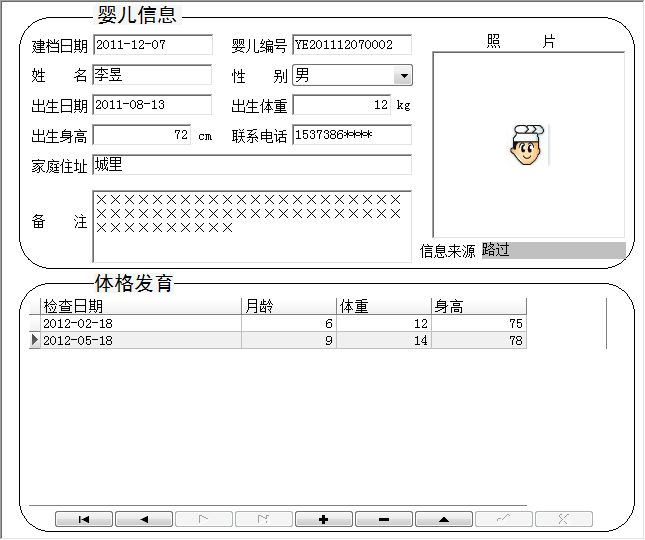This screenshot has width=645, height=540.
Task: Click the 婴儿编号 input field
Action: tap(351, 45)
